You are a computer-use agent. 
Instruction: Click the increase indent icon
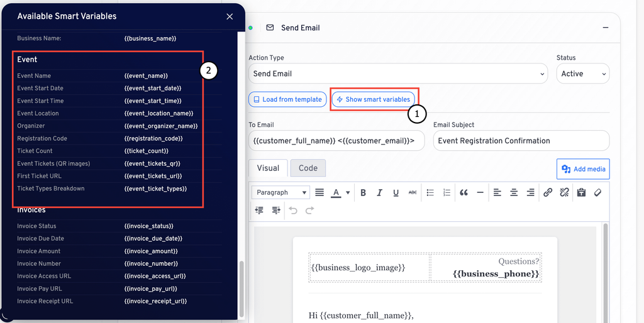(275, 210)
